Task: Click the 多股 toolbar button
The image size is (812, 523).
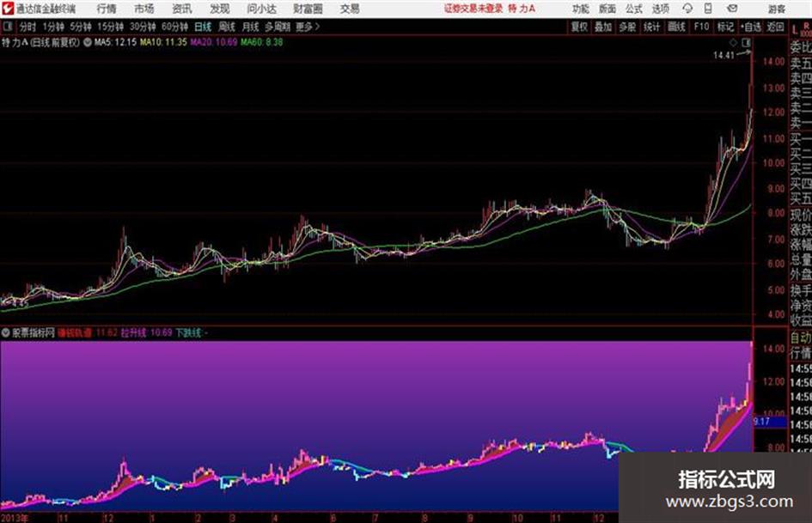Action: (627, 27)
